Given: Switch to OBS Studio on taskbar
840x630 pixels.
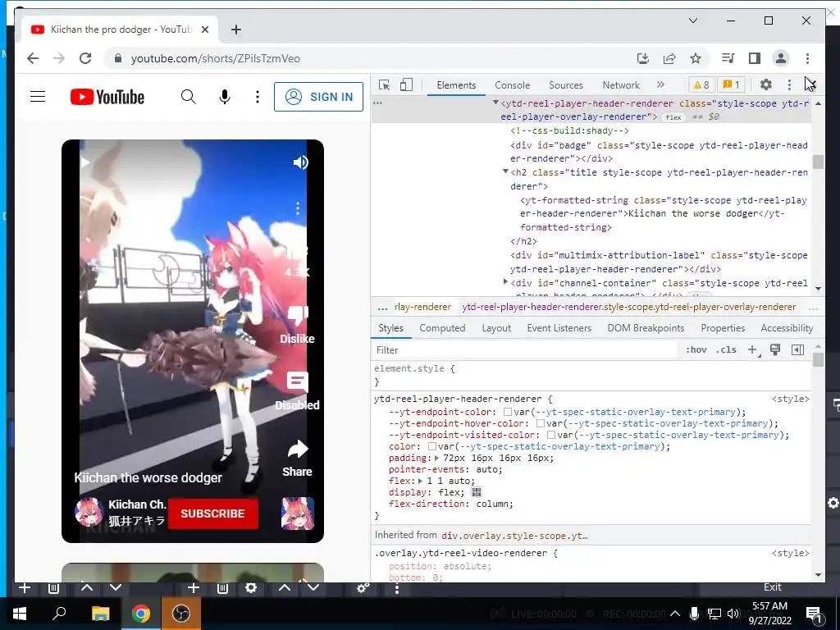Looking at the screenshot, I should pos(180,614).
